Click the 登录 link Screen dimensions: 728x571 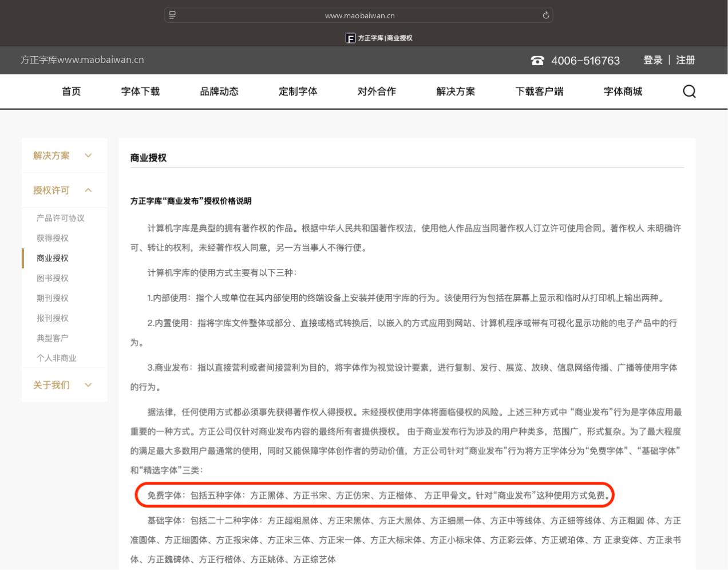[x=653, y=60]
